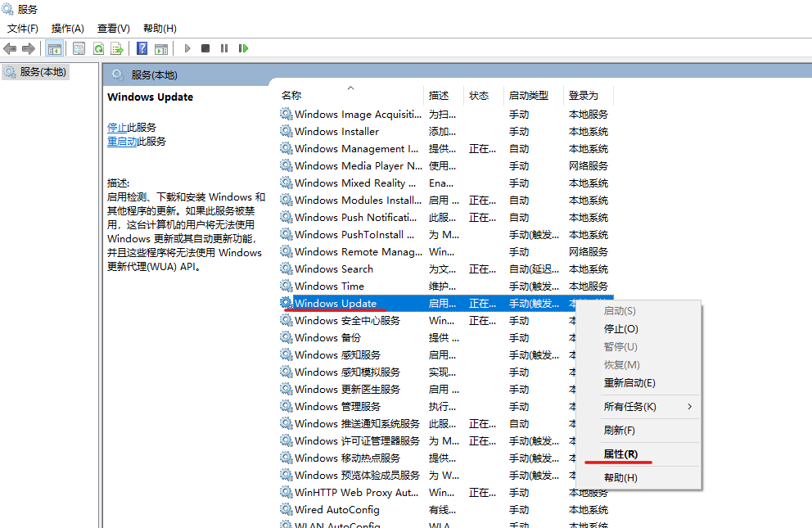The width and height of the screenshot is (812, 528).
Task: Select the Windows 许可证管理器服务 row
Action: click(427, 441)
